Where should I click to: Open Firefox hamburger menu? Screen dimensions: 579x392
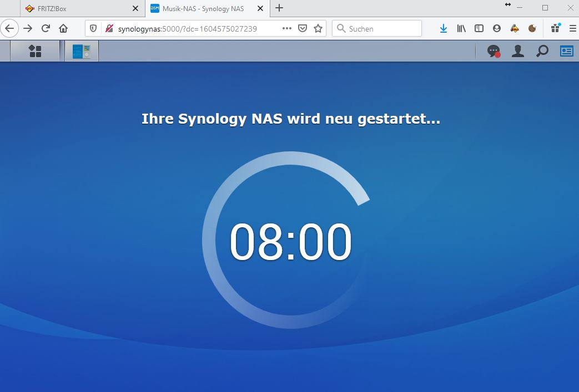tap(573, 28)
